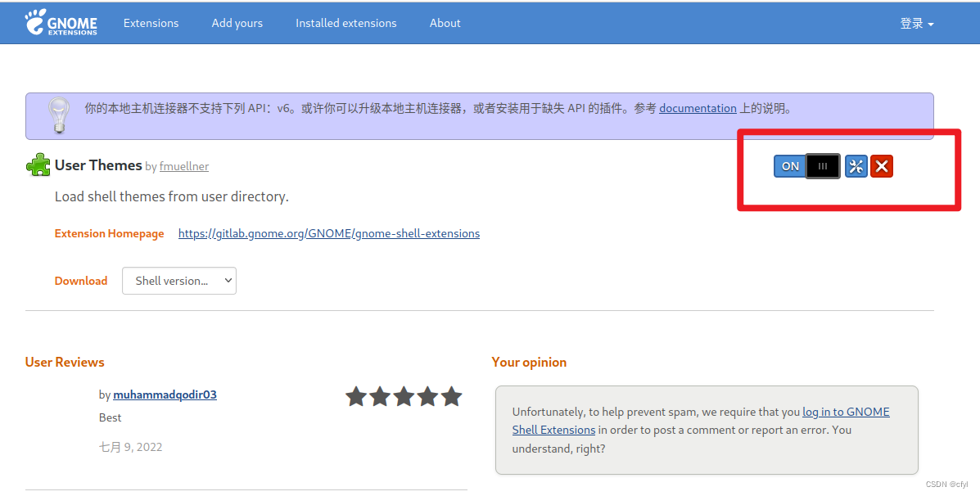
Task: Click the review text 'Best'
Action: [x=110, y=417]
